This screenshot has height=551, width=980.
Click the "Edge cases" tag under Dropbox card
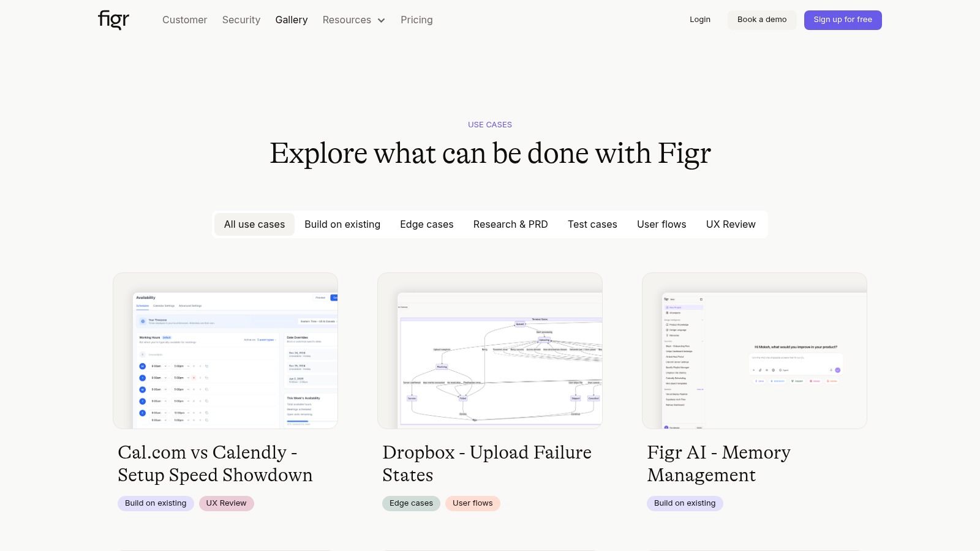[x=411, y=503]
